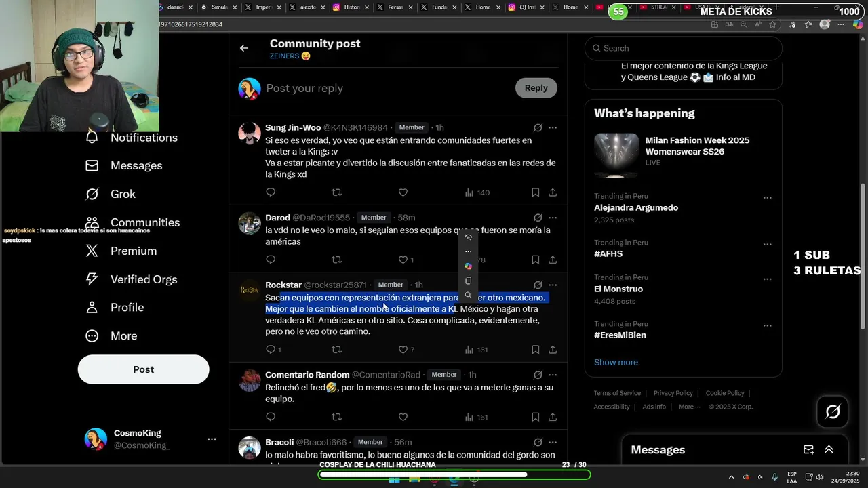
Task: Click the Copilot icon in selection popup
Action: [468, 266]
